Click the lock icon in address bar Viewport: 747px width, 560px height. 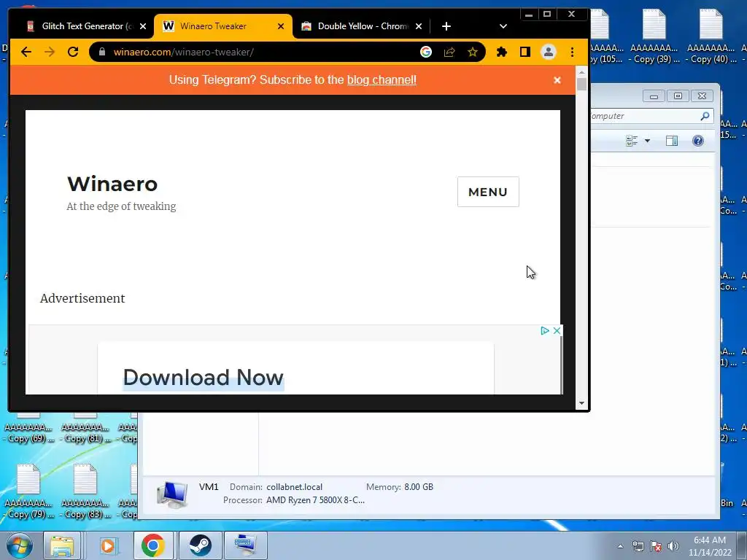[x=102, y=52]
